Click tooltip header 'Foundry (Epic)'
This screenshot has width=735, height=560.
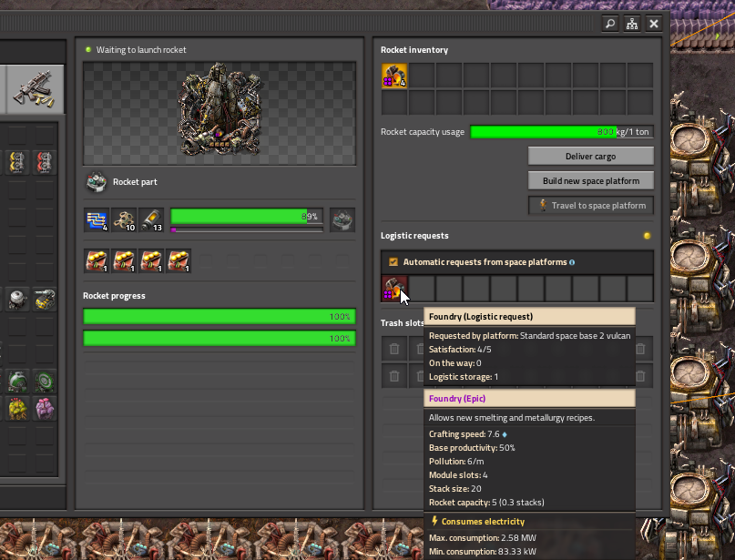click(457, 398)
